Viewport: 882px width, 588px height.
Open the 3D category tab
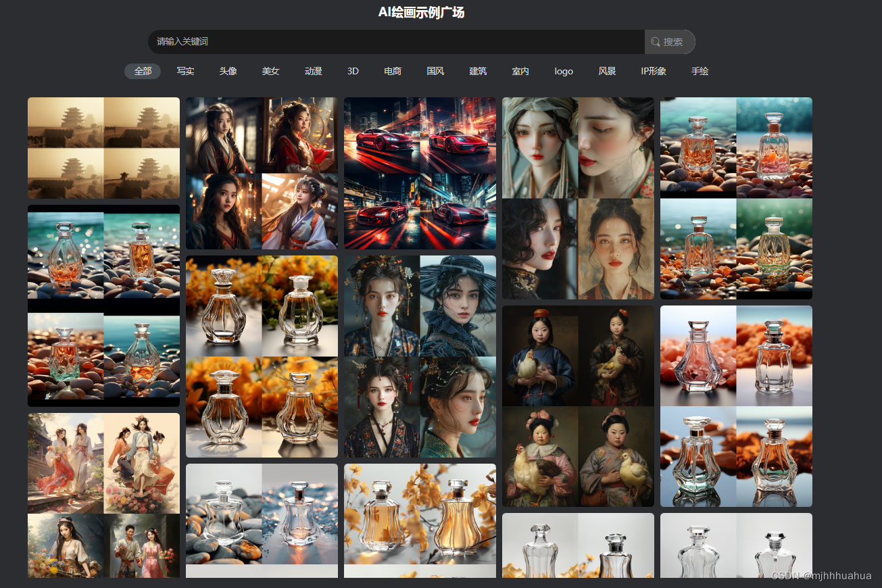[353, 71]
